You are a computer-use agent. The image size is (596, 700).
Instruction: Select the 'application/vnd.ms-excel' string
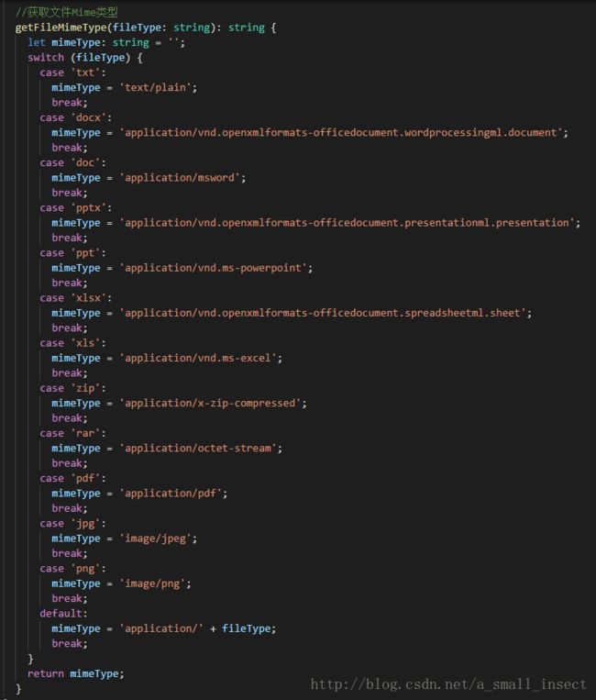point(198,358)
